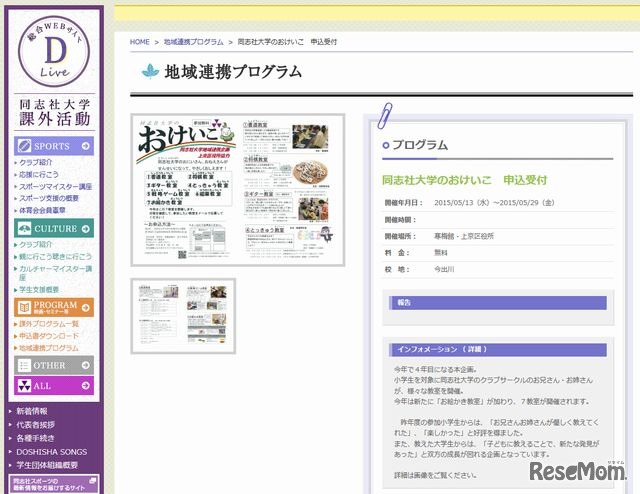
Task: Go to HOME via breadcrumb
Action: [140, 42]
